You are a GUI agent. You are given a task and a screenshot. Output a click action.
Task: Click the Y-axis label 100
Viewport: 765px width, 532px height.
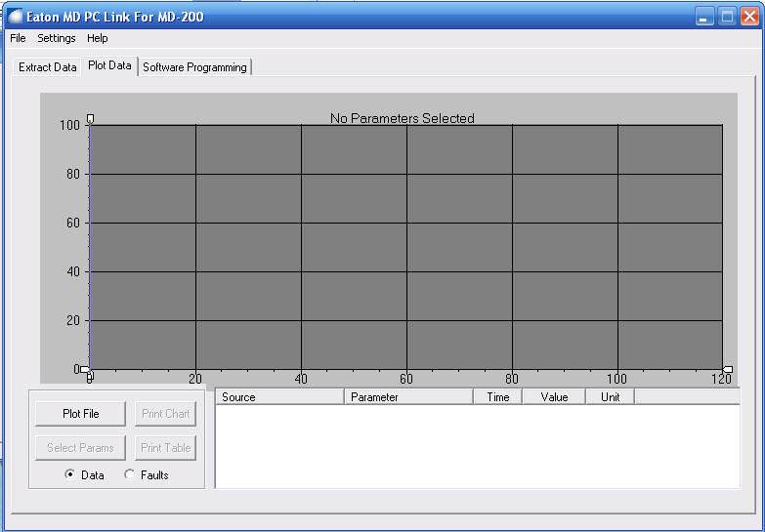click(x=69, y=125)
